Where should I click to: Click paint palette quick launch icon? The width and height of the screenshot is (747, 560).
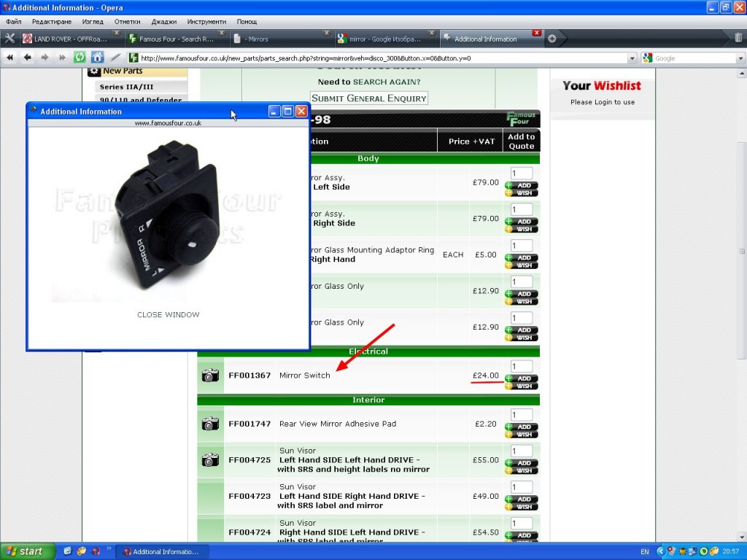[x=82, y=551]
